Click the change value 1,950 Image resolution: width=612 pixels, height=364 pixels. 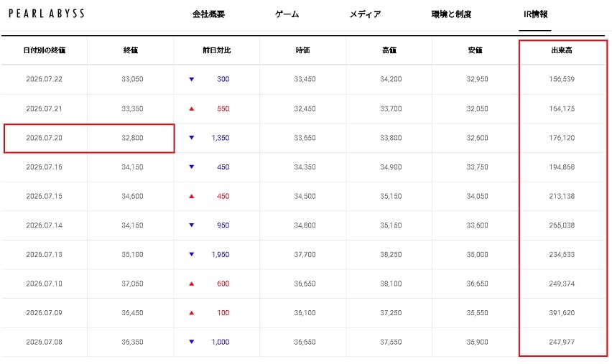point(221,254)
